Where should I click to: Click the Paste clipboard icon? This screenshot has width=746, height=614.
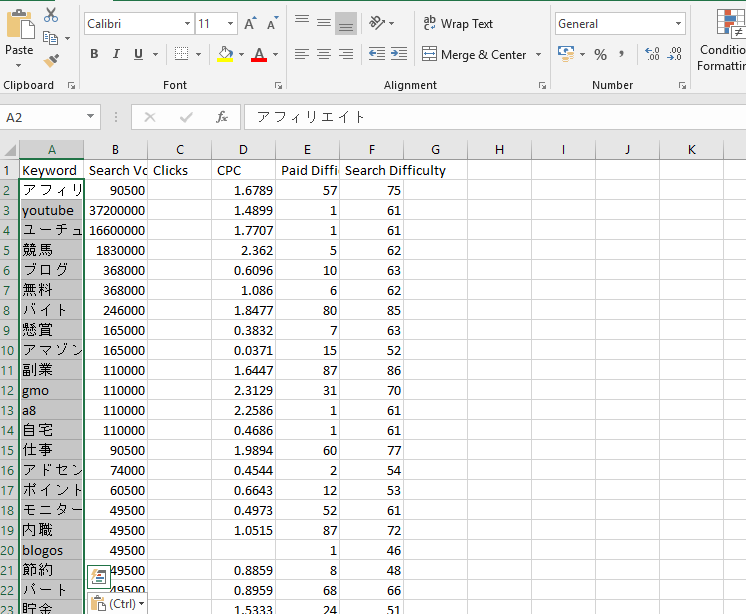(x=20, y=24)
